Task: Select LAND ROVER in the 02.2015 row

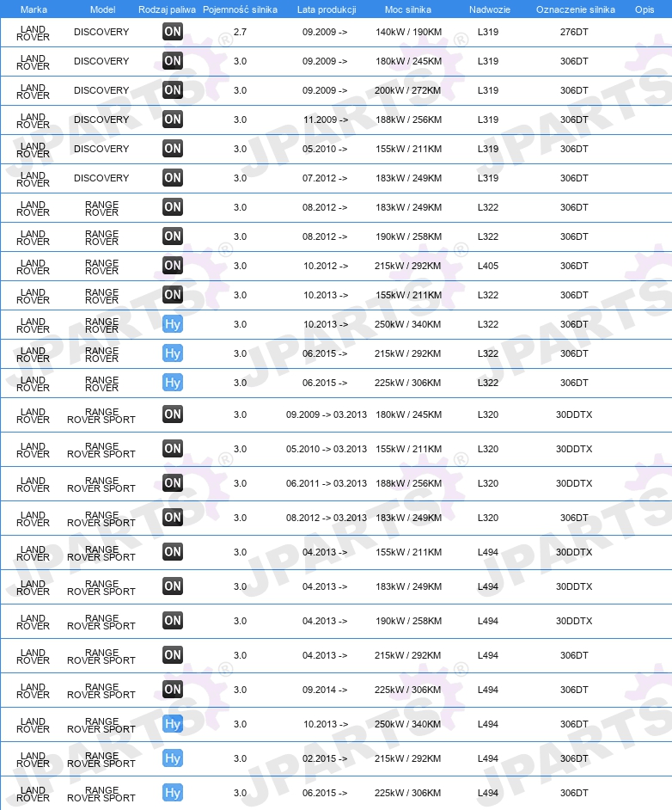Action: tap(33, 759)
